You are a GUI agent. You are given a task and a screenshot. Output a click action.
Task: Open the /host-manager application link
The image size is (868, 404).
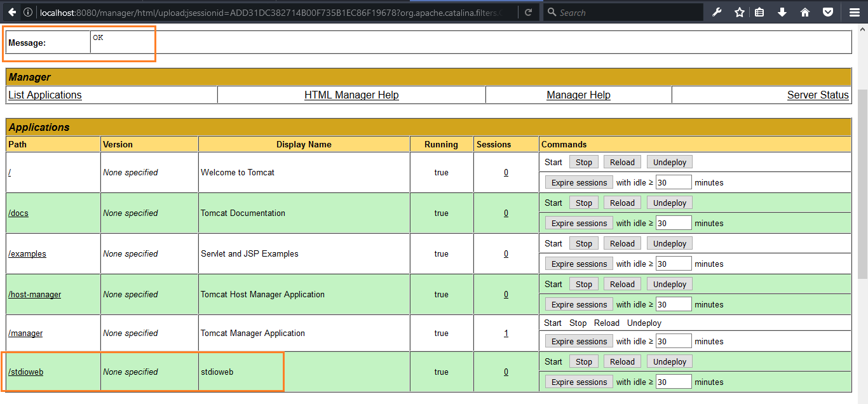[x=35, y=294]
